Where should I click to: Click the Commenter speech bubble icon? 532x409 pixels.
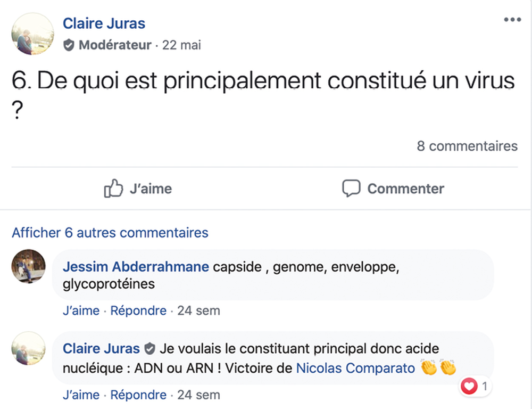[x=351, y=189]
